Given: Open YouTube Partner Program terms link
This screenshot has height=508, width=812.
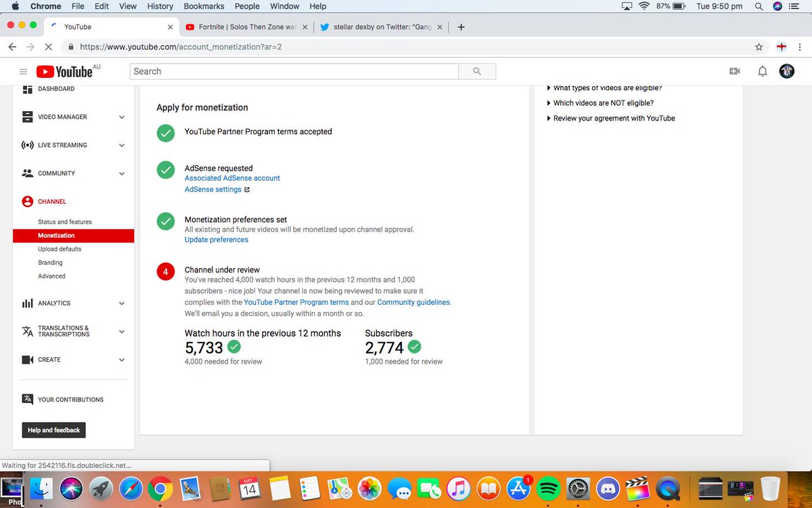Looking at the screenshot, I should (x=296, y=302).
